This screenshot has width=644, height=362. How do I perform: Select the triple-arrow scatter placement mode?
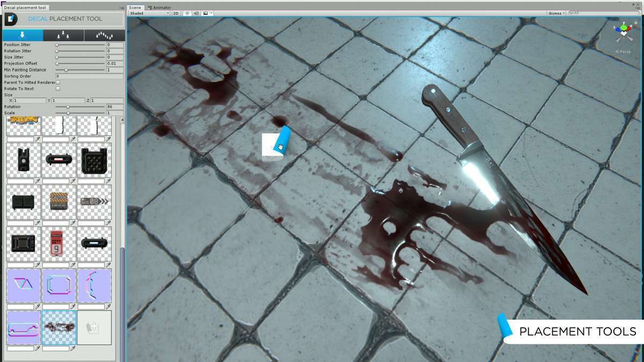point(63,35)
